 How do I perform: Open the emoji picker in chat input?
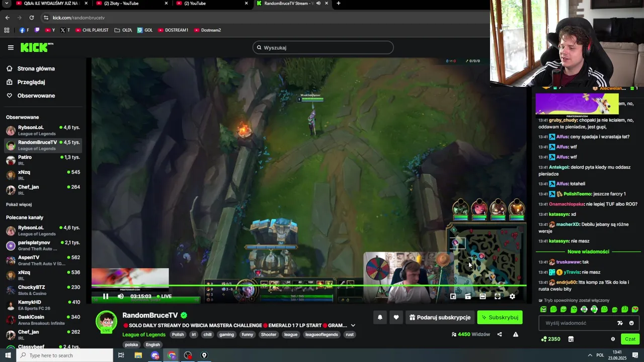click(631, 323)
